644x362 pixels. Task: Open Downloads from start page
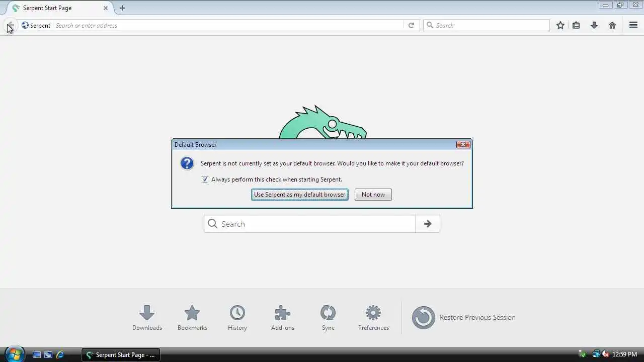click(147, 318)
